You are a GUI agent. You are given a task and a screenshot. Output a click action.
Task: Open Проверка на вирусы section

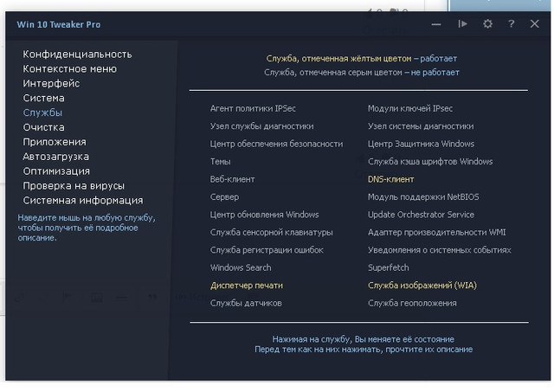(x=74, y=186)
